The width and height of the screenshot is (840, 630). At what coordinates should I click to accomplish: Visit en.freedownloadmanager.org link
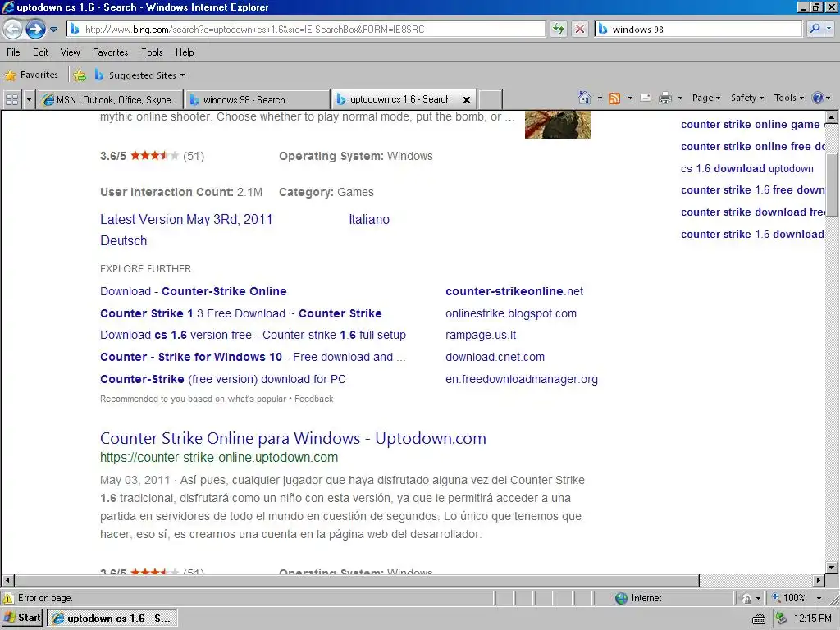[x=521, y=379]
